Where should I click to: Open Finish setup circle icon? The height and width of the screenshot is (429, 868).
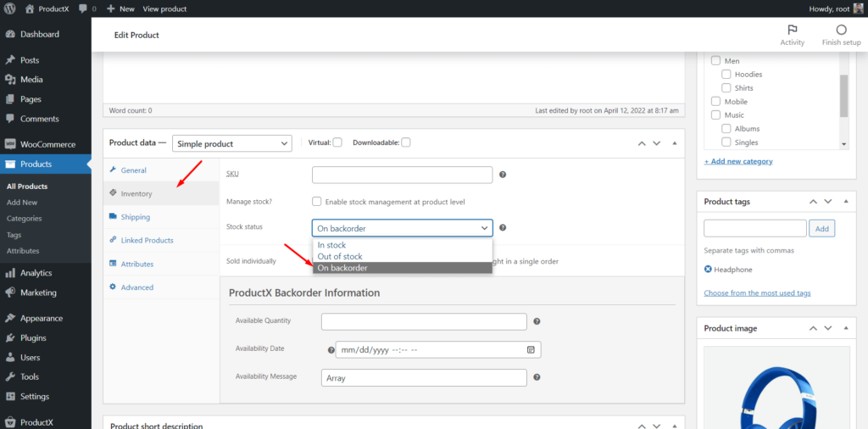[x=842, y=30]
